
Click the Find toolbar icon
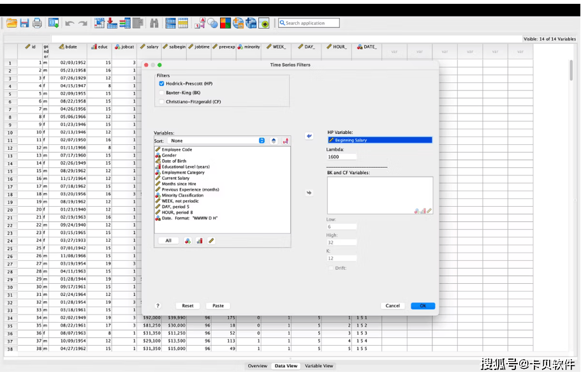[155, 23]
